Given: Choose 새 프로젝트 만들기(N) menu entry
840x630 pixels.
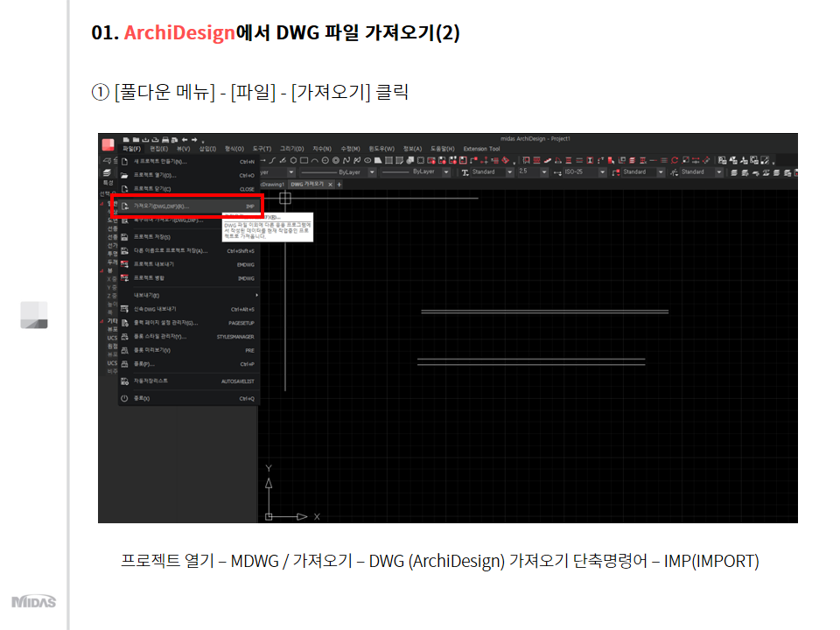Looking at the screenshot, I should coord(189,161).
